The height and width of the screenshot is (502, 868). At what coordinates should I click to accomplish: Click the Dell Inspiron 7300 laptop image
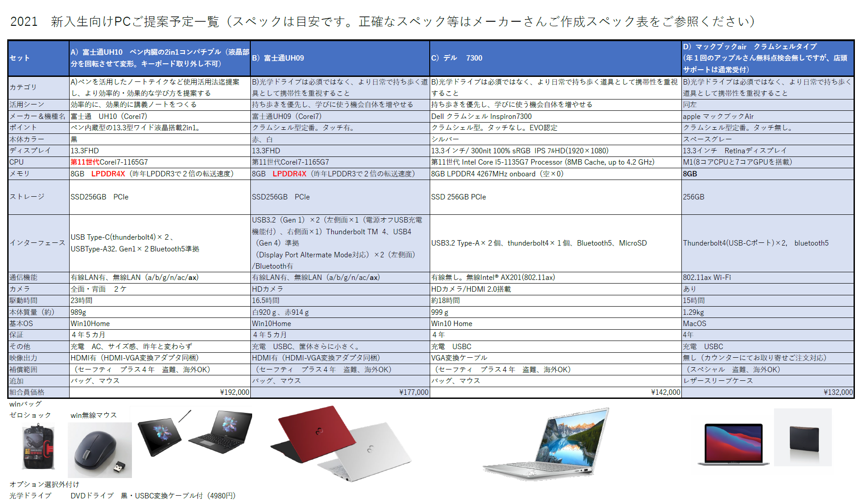[x=547, y=444]
